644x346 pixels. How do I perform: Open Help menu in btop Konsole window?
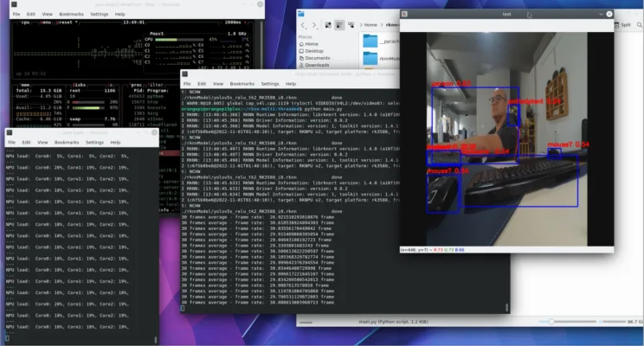pyautogui.click(x=120, y=14)
